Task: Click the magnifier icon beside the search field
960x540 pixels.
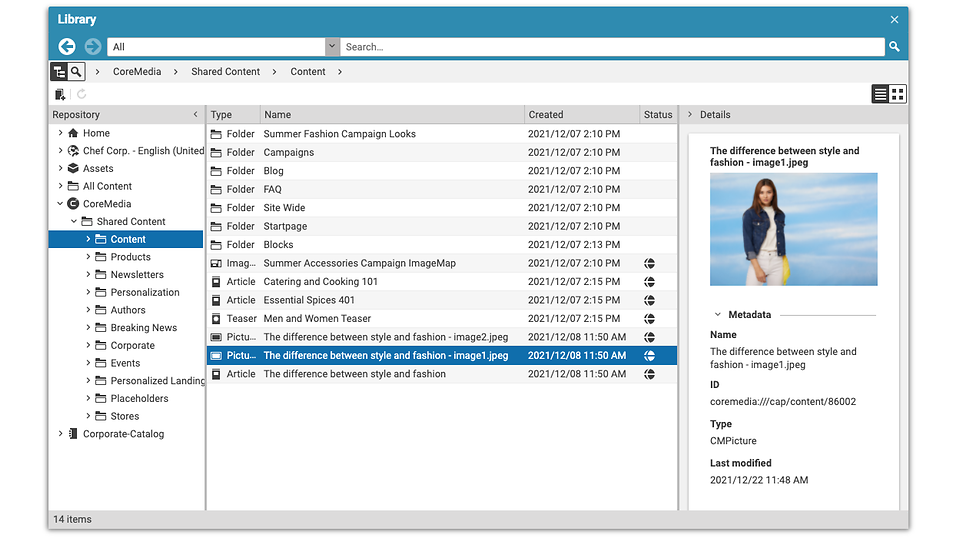Action: pos(894,47)
